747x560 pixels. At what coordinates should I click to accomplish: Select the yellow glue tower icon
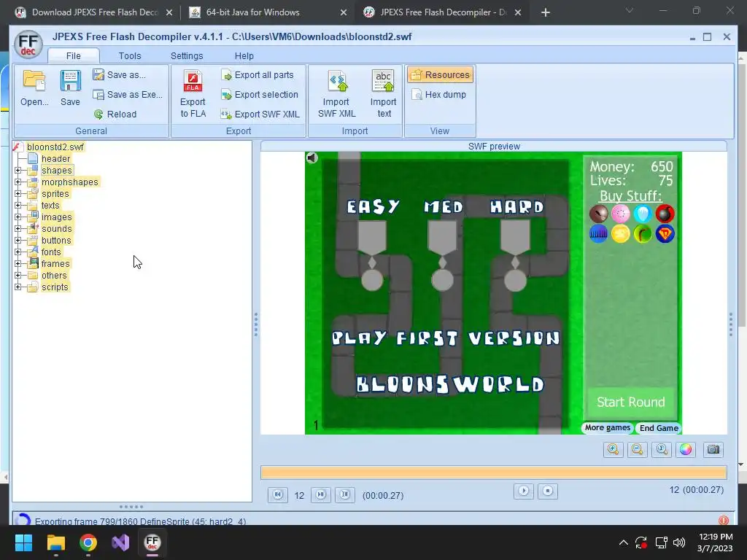pos(620,234)
